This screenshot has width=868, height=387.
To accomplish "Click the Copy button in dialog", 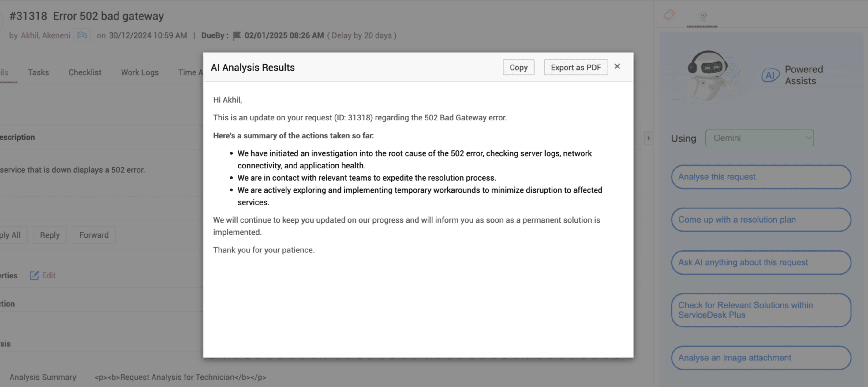I will point(518,67).
